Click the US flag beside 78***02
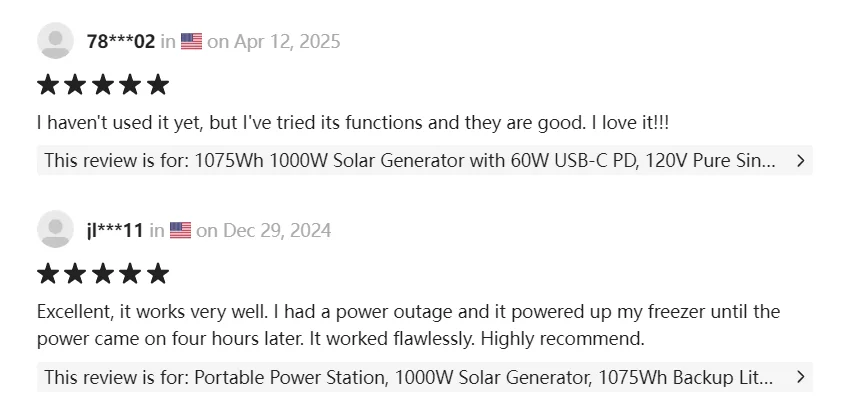Screen dimensions: 846x417 tap(191, 42)
